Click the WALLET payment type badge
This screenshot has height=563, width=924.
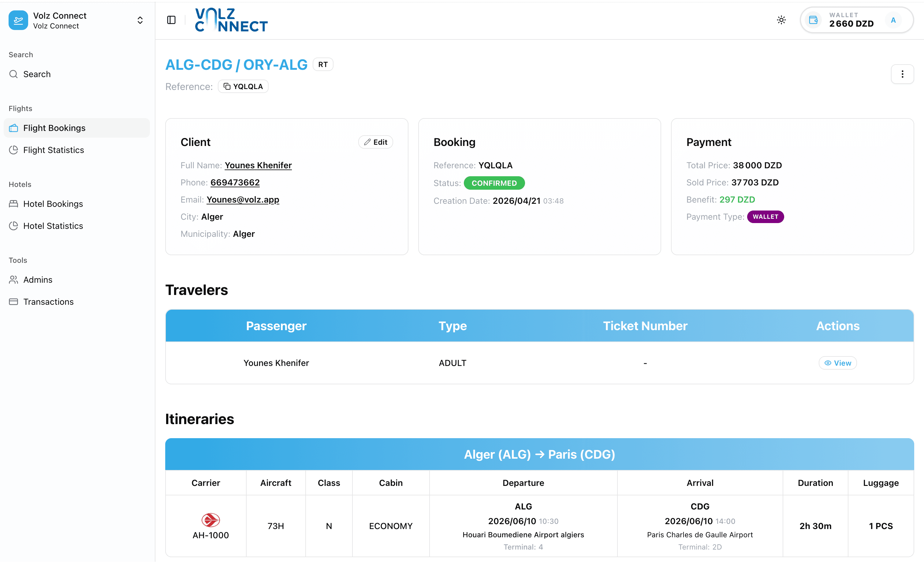[766, 217]
